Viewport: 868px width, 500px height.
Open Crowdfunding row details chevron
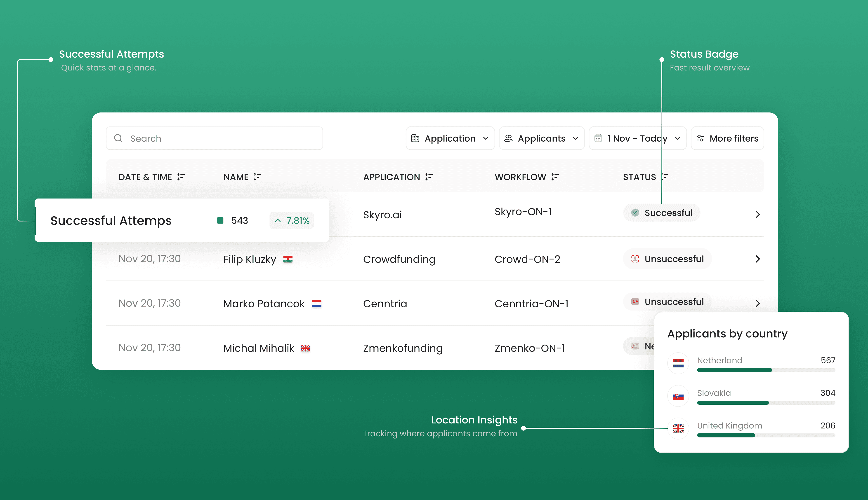[757, 259]
